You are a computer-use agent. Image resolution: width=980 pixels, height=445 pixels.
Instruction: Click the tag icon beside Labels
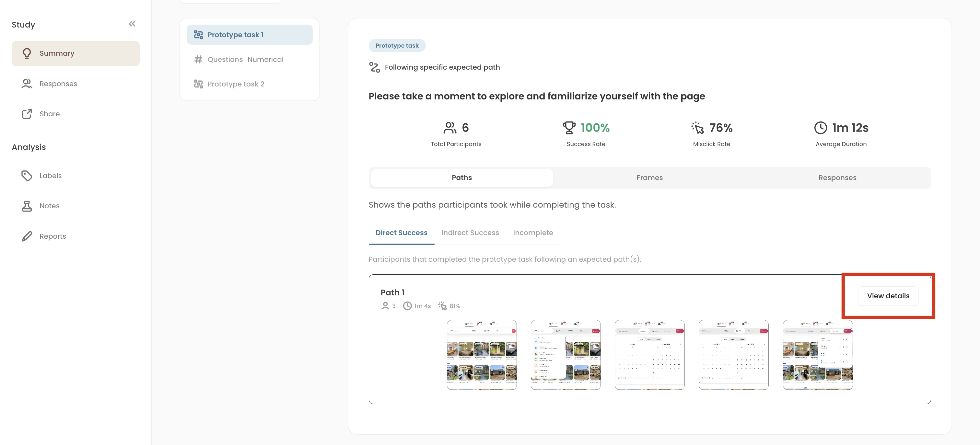click(27, 175)
